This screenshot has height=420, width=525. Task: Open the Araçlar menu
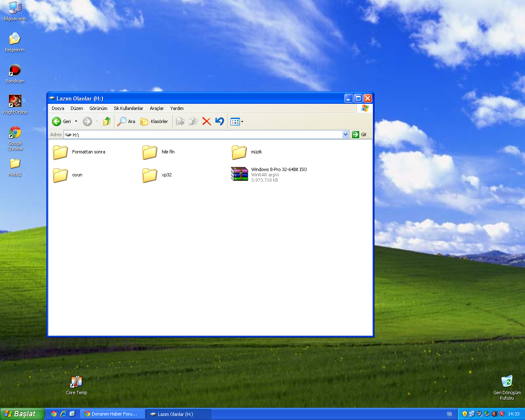pyautogui.click(x=157, y=108)
